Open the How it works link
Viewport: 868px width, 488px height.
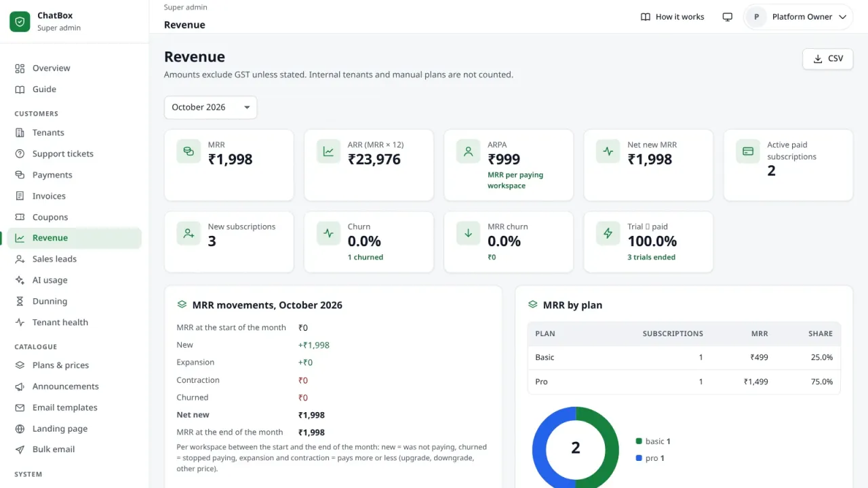pyautogui.click(x=673, y=17)
